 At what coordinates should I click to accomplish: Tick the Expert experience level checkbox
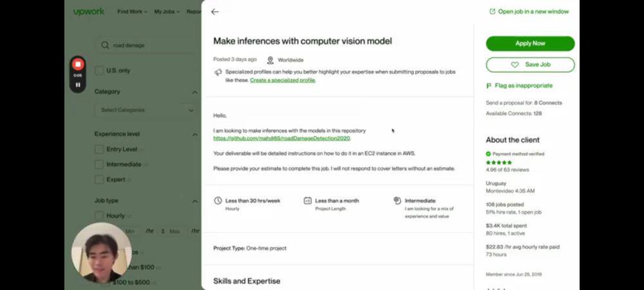99,180
